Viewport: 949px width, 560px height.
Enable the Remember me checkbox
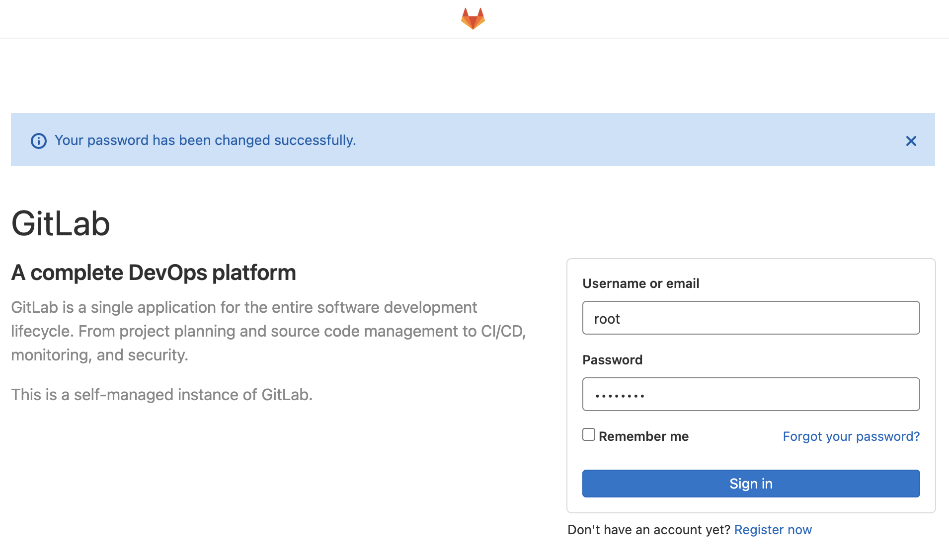coord(589,434)
